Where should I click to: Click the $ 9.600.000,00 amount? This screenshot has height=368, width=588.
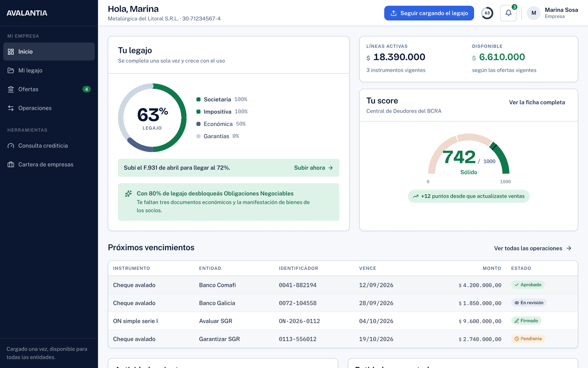[x=480, y=321]
